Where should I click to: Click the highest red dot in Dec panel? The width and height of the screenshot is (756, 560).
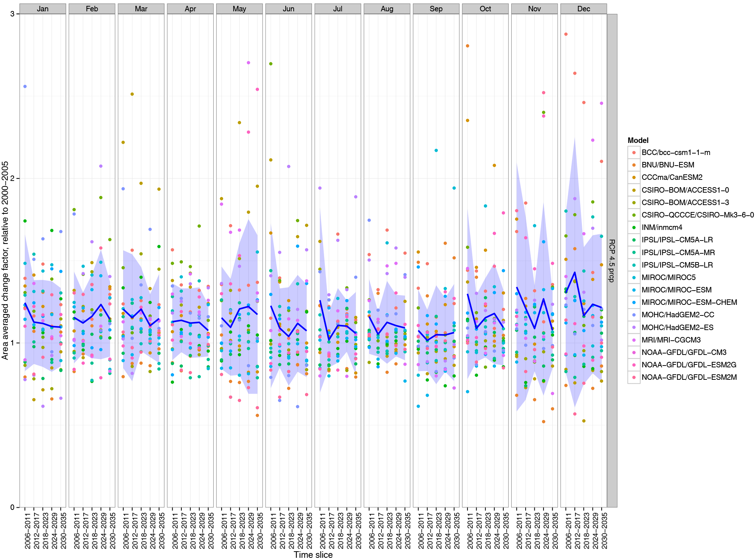coord(566,34)
